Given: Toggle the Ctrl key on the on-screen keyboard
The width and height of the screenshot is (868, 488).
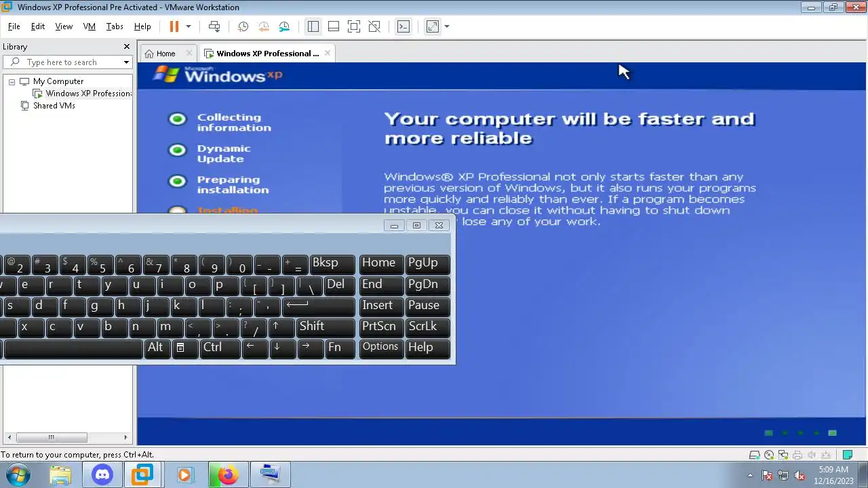Looking at the screenshot, I should (x=220, y=348).
